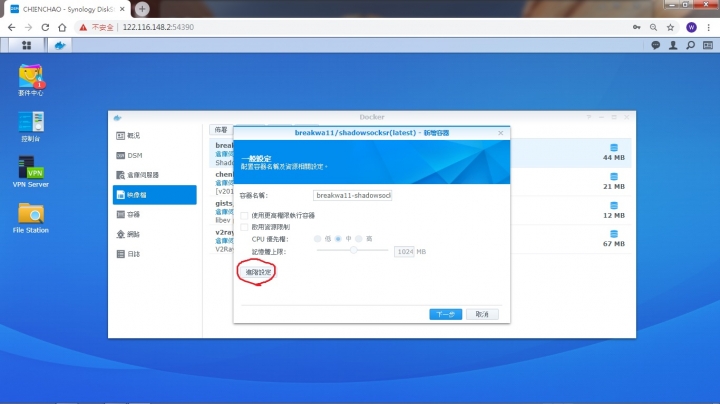720x404 pixels.
Task: Open the Chrome profile avatar W
Action: click(691, 27)
